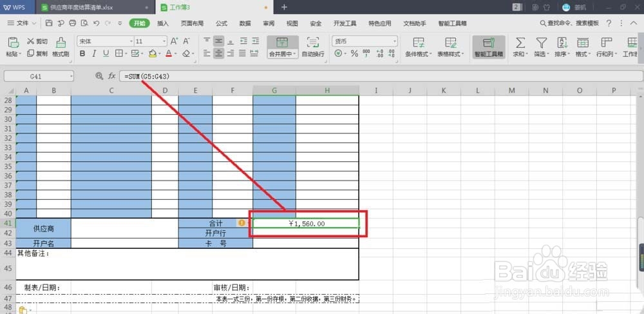Click the Format (格式) icon

point(582,43)
